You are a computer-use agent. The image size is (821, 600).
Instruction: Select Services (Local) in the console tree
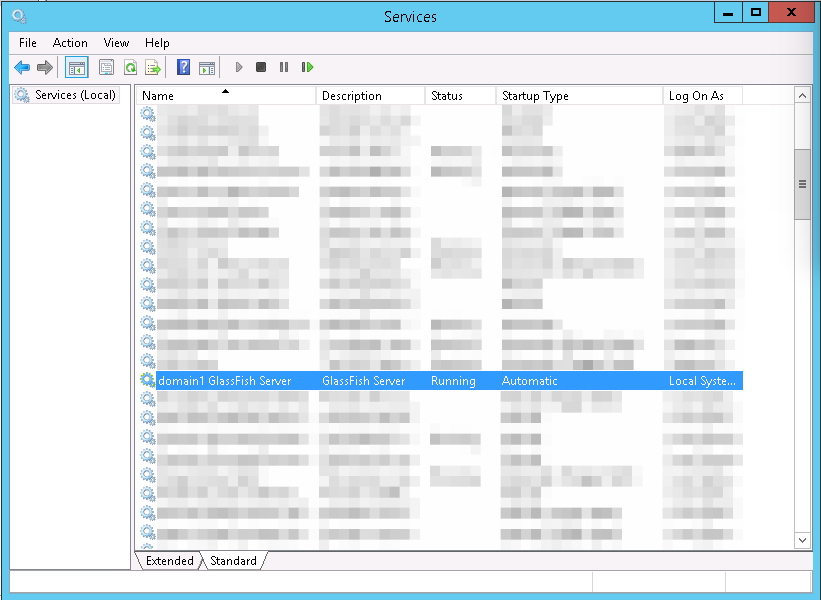pyautogui.click(x=75, y=95)
